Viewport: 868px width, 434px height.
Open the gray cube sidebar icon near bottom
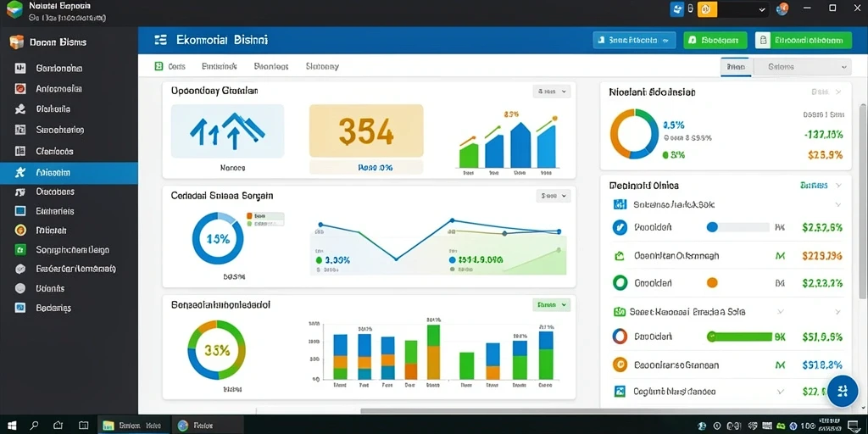click(x=20, y=269)
